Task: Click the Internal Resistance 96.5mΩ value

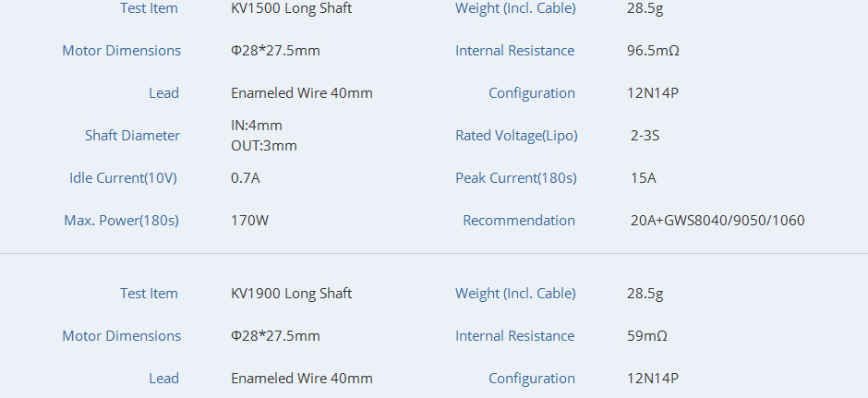Action: tap(653, 51)
